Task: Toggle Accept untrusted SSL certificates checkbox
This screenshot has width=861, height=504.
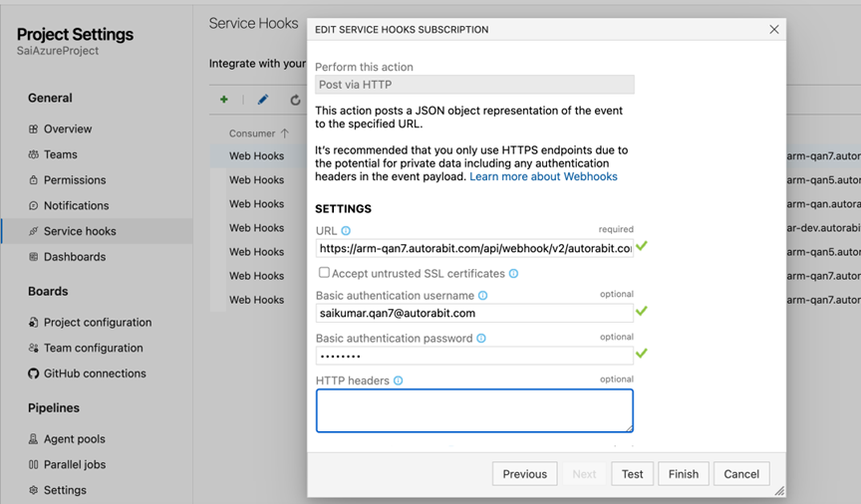Action: [325, 272]
